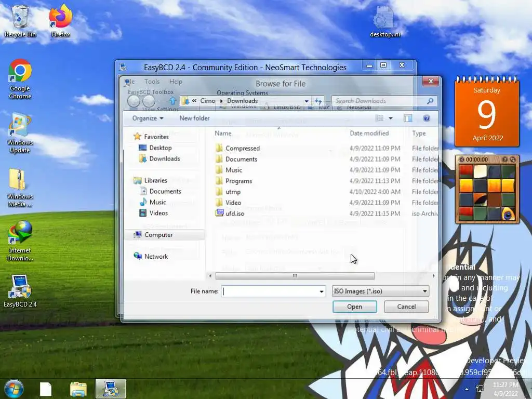The image size is (532, 399).
Task: Open the dialog Help icon
Action: pos(427,118)
